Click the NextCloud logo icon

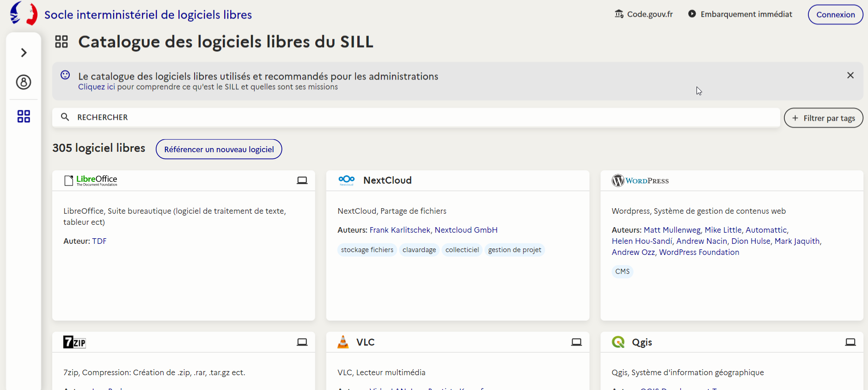click(346, 180)
